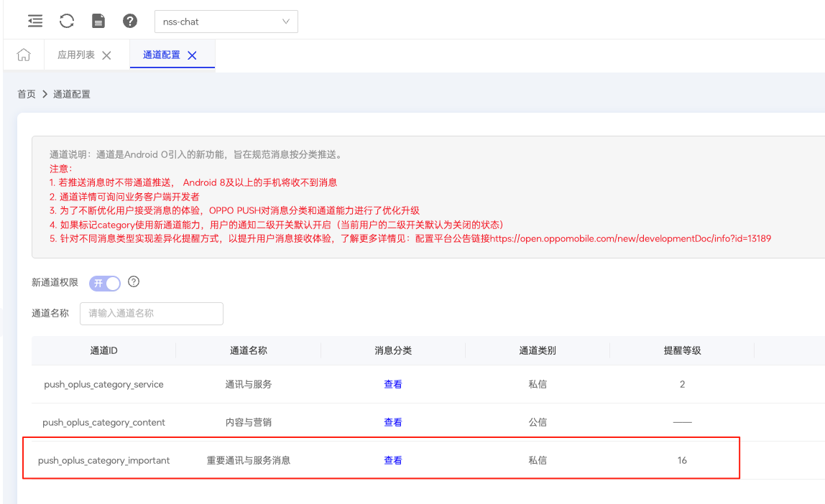Click note 1 about Android 8 phones
The height and width of the screenshot is (504, 825).
click(193, 182)
